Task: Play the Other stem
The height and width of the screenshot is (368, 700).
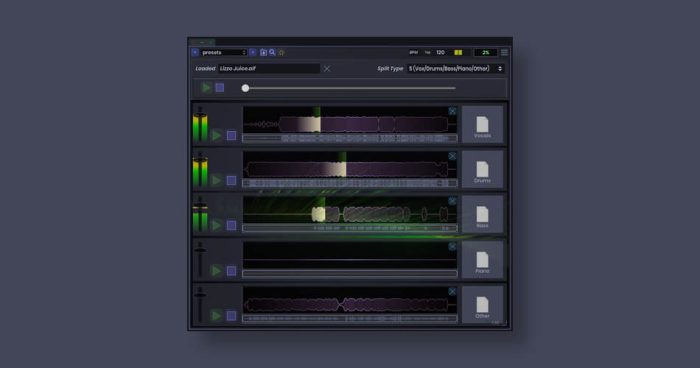Action: pos(217,315)
